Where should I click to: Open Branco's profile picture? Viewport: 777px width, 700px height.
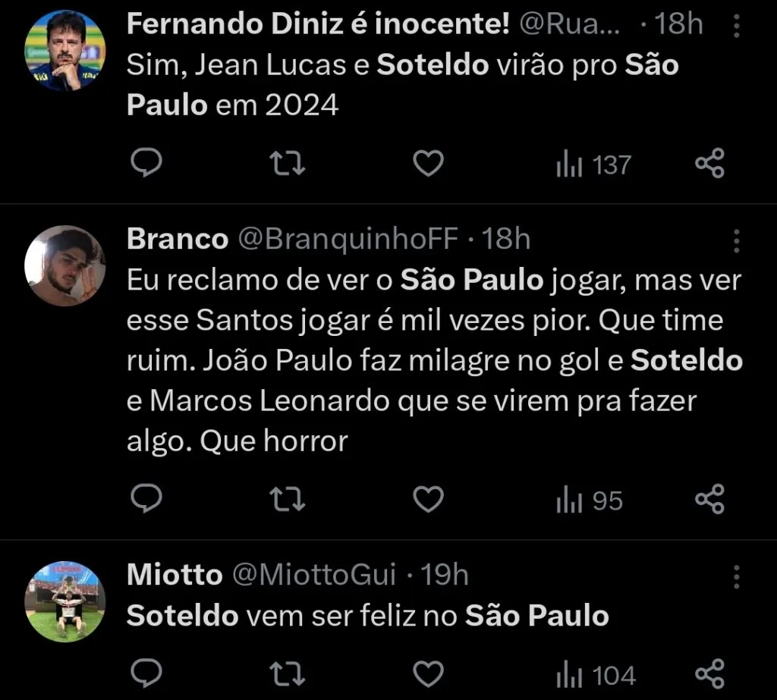tap(64, 265)
